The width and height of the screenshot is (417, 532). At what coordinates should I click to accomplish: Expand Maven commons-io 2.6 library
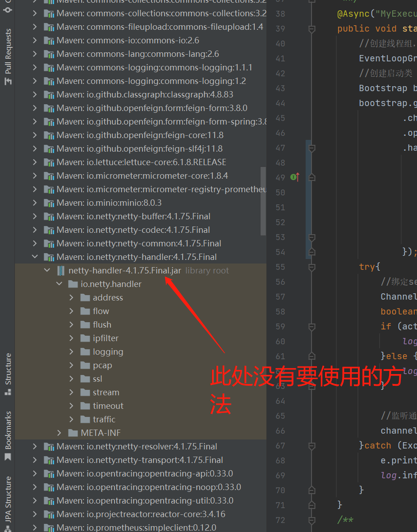point(35,40)
